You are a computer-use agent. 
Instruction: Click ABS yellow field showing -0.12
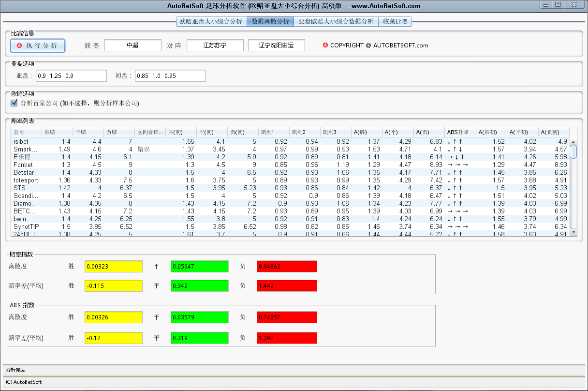tap(114, 338)
